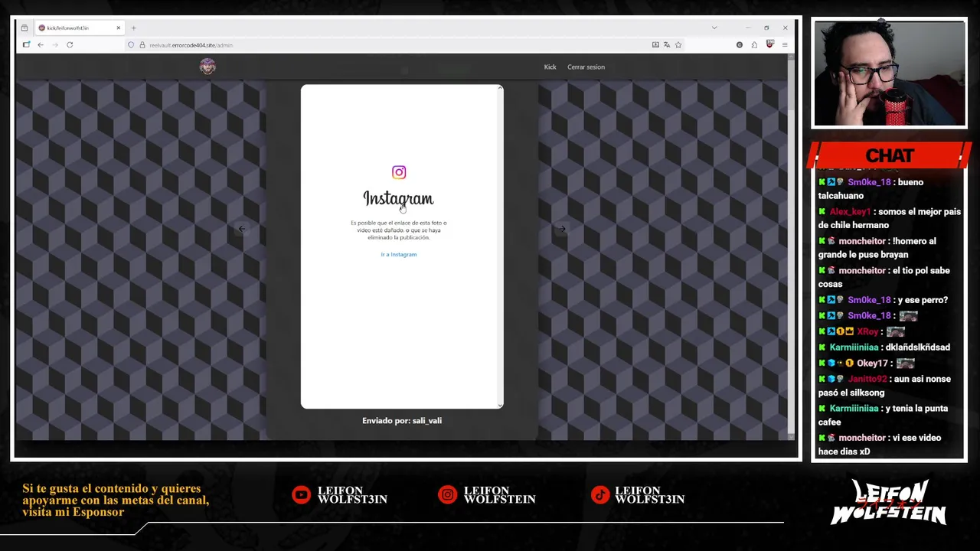Click Karmiiiniiaa 'dklañdslkñdsad' message

click(884, 347)
